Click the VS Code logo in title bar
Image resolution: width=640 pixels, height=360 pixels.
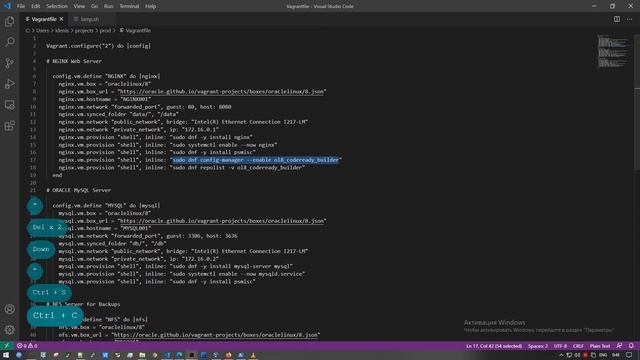pos(7,6)
